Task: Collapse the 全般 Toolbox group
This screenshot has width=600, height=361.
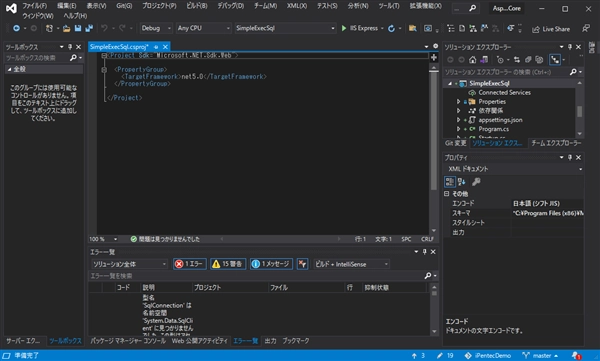Action: click(9, 69)
